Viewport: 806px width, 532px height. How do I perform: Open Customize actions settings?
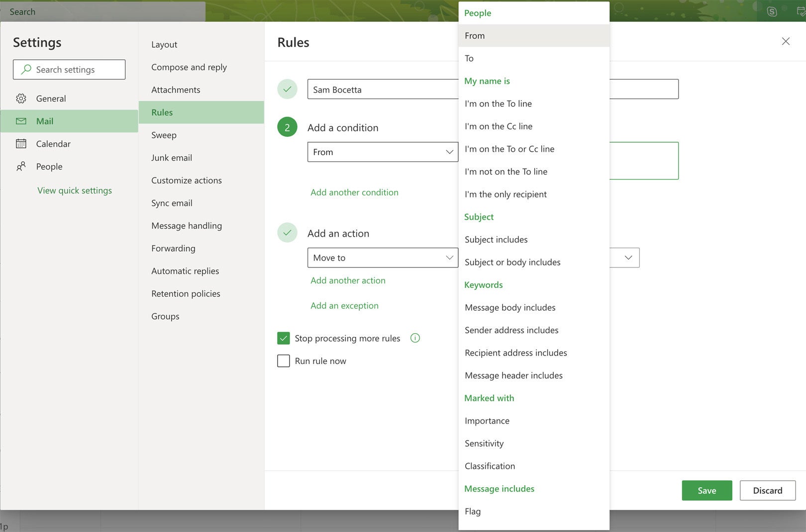201,180
